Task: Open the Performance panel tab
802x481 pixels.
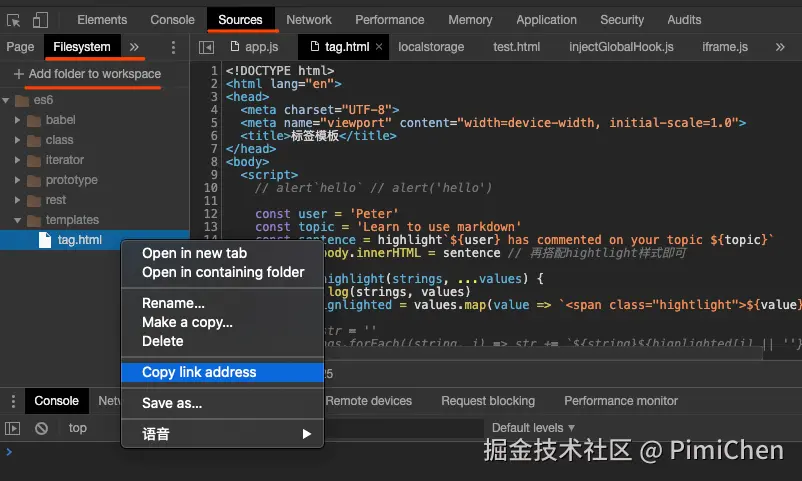Action: [390, 20]
